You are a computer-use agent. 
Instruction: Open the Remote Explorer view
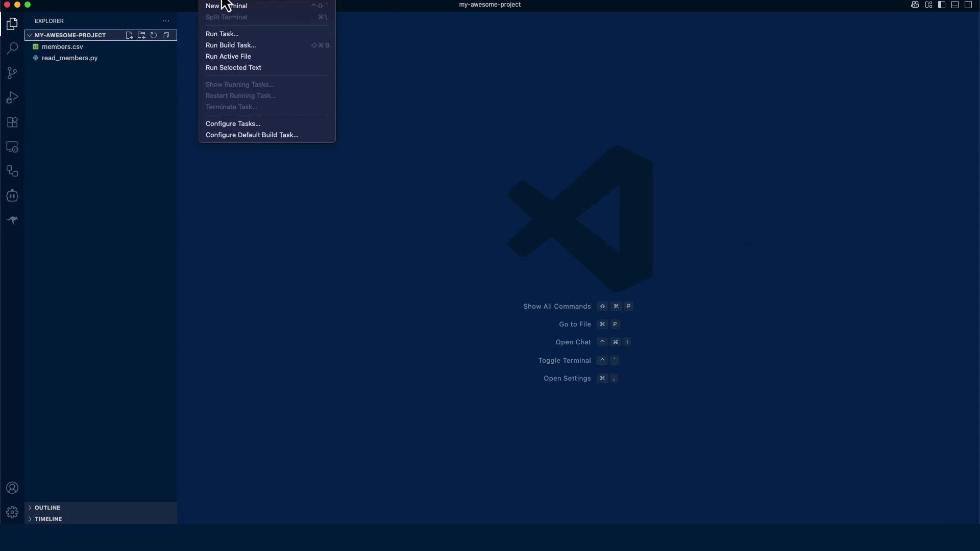[x=12, y=147]
